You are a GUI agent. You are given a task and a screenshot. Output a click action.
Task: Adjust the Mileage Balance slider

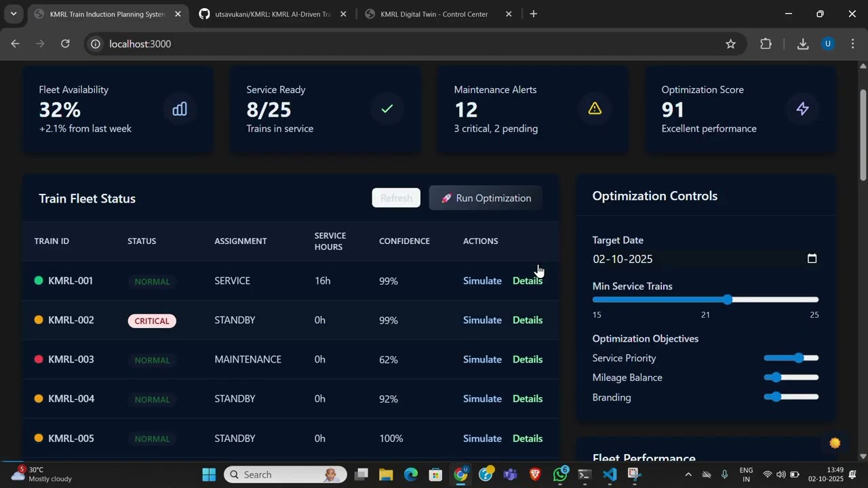pos(791,378)
